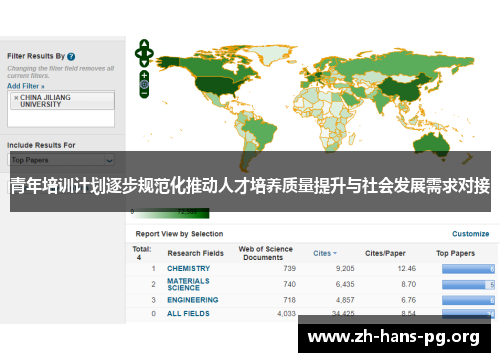Screen dimensions: 500x362
Task: Open the Filter Results By help icon
Action: (71, 56)
